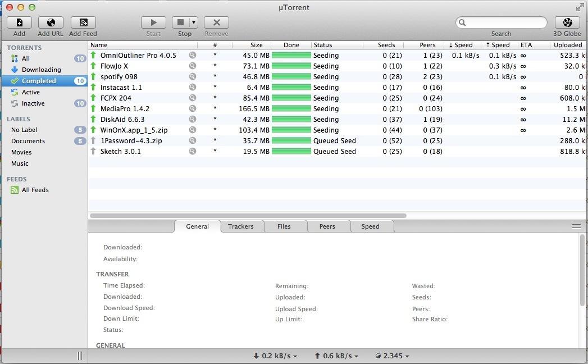Toggle full screen with the window corner arrows

click(x=580, y=7)
